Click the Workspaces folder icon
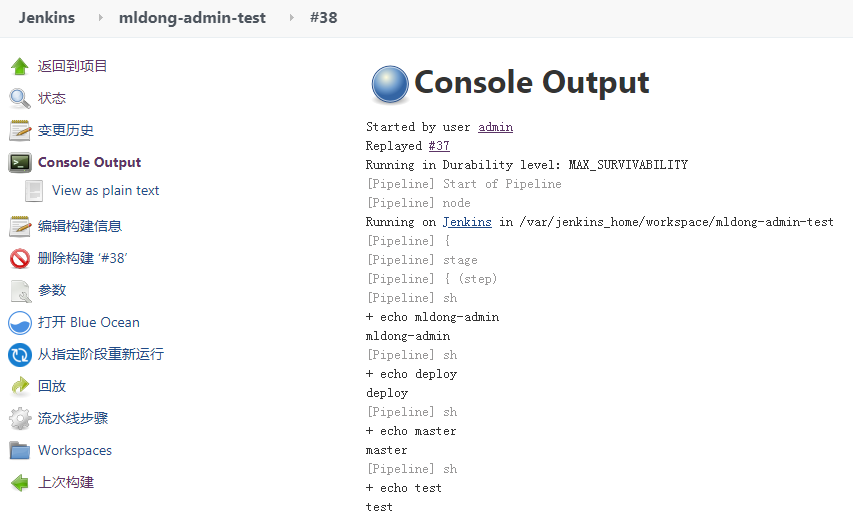This screenshot has height=516, width=853. coord(19,450)
